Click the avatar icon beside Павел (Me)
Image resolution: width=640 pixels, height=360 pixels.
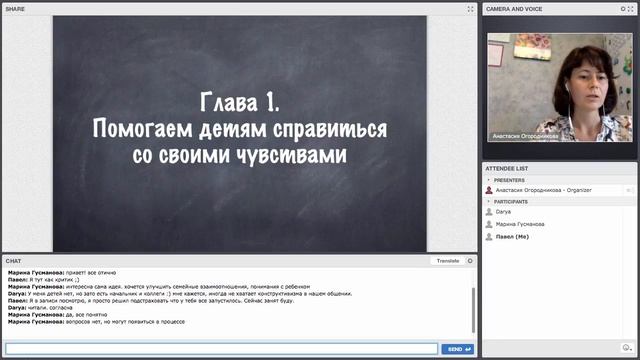(x=489, y=237)
